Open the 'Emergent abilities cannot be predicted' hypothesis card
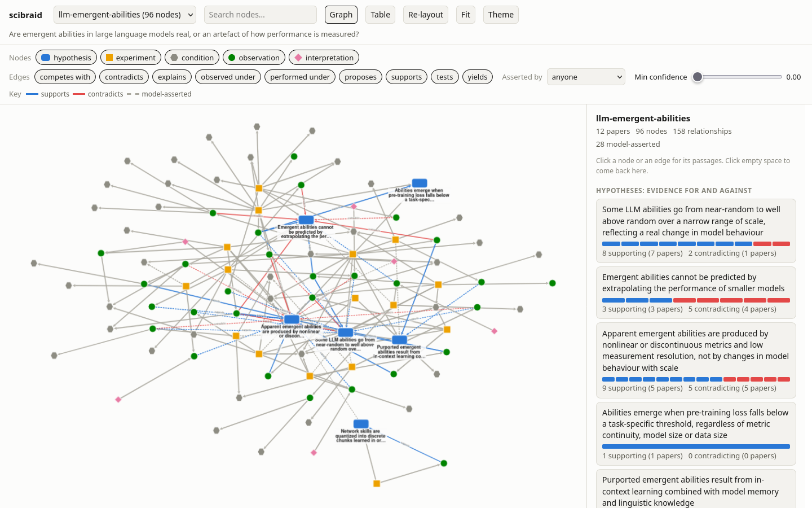812x508 pixels. 696,293
